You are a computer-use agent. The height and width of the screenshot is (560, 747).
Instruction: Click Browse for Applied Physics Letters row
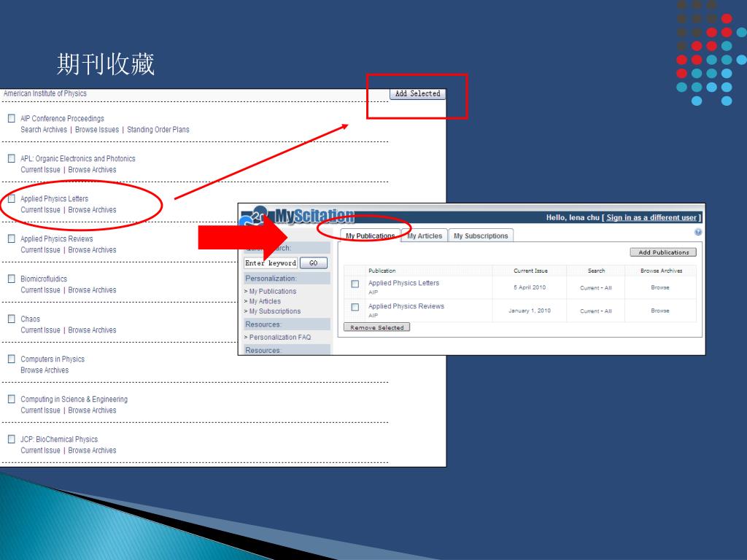point(660,287)
